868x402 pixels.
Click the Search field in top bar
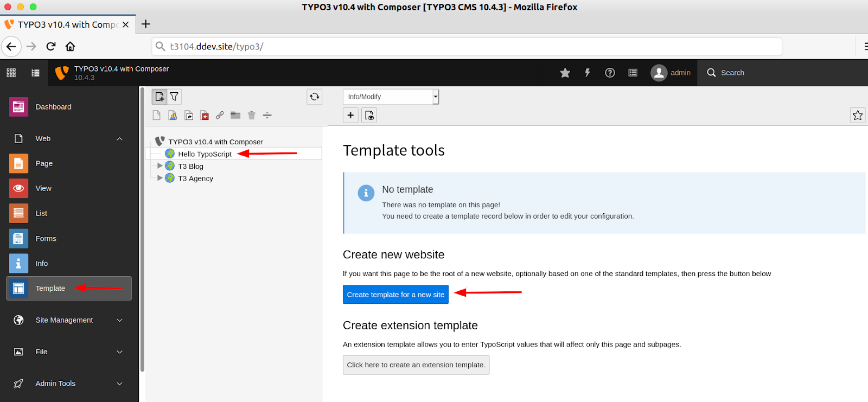point(732,73)
